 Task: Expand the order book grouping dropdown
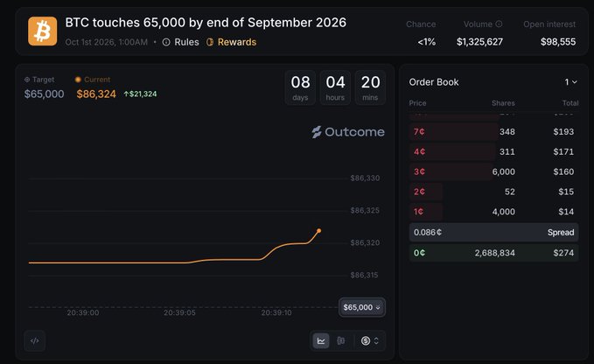(x=570, y=82)
